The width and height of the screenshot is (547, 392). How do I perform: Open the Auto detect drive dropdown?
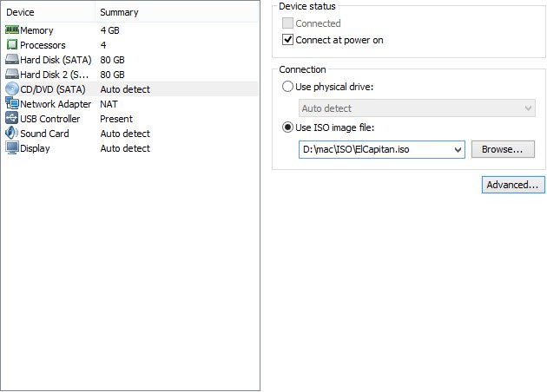[x=417, y=108]
